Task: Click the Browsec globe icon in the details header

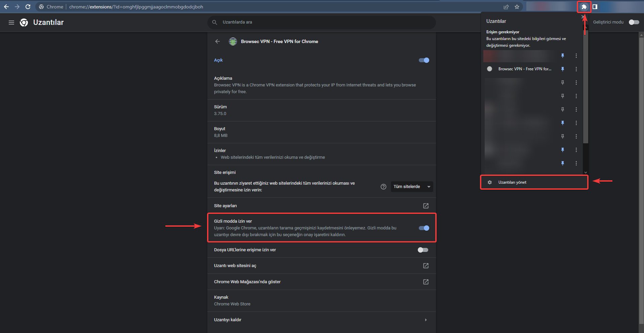Action: [x=233, y=41]
